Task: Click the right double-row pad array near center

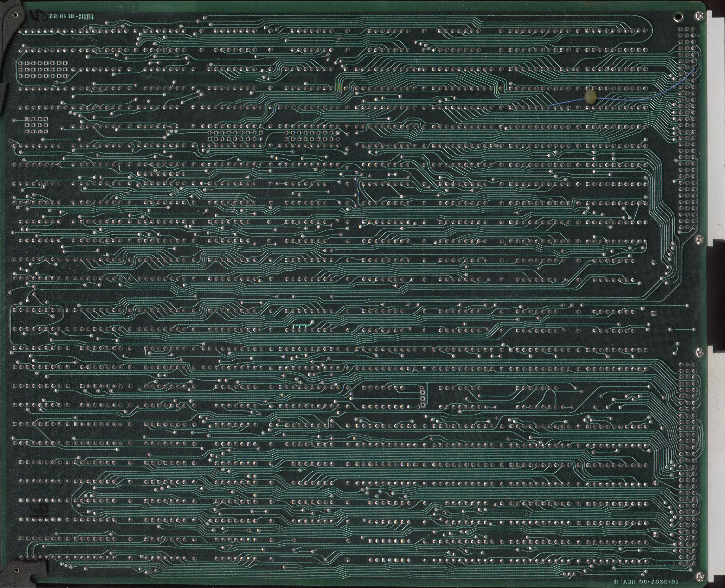Action: point(312,136)
